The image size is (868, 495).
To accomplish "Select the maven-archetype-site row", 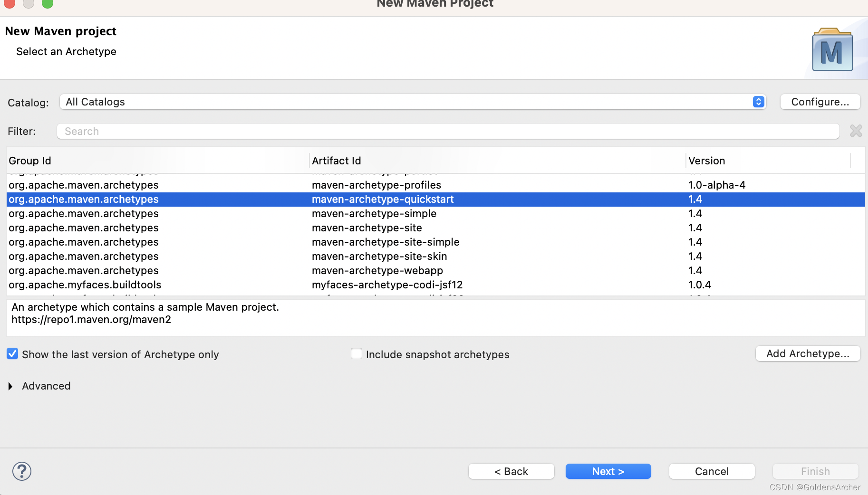I will pos(435,228).
